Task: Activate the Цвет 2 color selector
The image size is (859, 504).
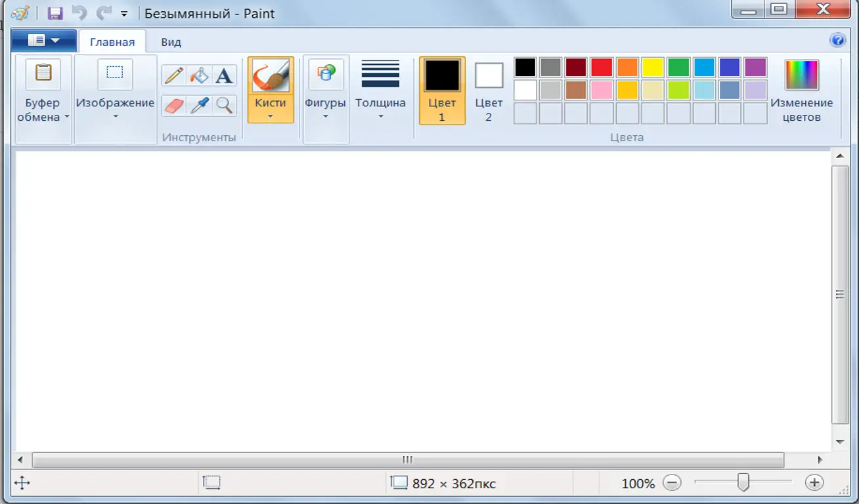Action: coord(489,91)
